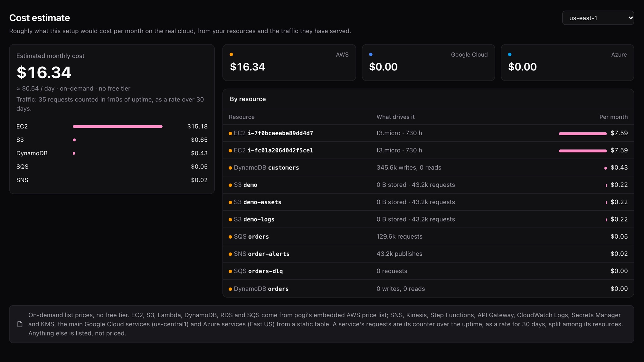Open the us-east-1 region dropdown
The height and width of the screenshot is (362, 644).
pos(598,18)
